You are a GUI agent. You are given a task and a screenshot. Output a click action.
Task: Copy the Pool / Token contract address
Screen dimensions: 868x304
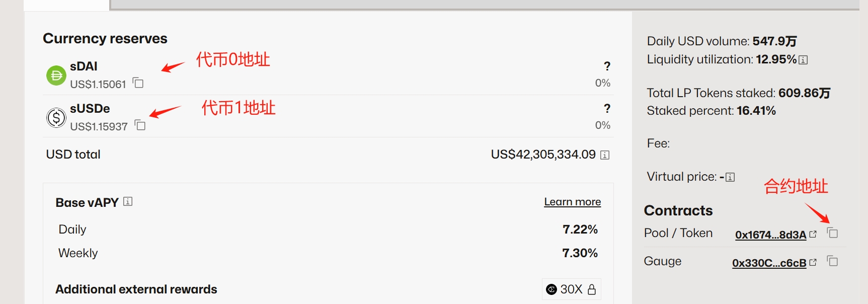(833, 233)
